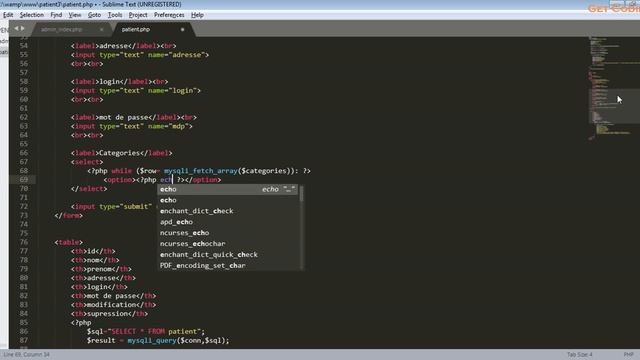
Task: Click line number 54 in gutter
Action: tap(24, 46)
